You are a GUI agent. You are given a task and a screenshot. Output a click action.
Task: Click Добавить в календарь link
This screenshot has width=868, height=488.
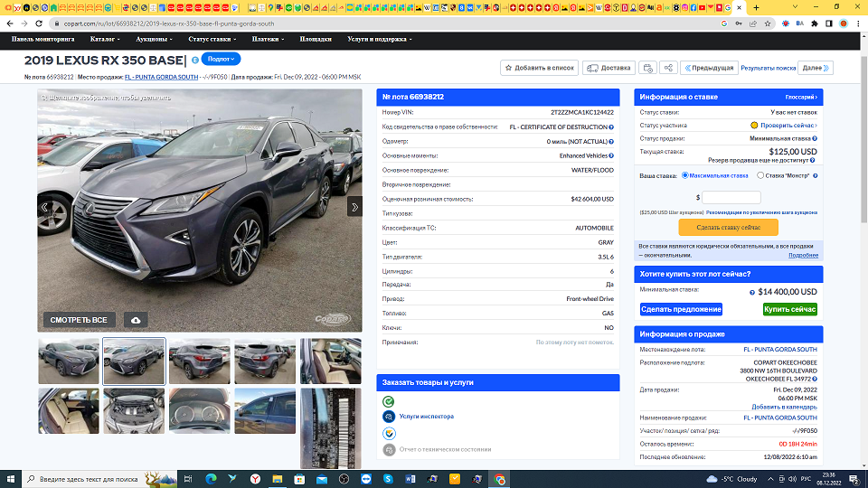[x=784, y=407]
